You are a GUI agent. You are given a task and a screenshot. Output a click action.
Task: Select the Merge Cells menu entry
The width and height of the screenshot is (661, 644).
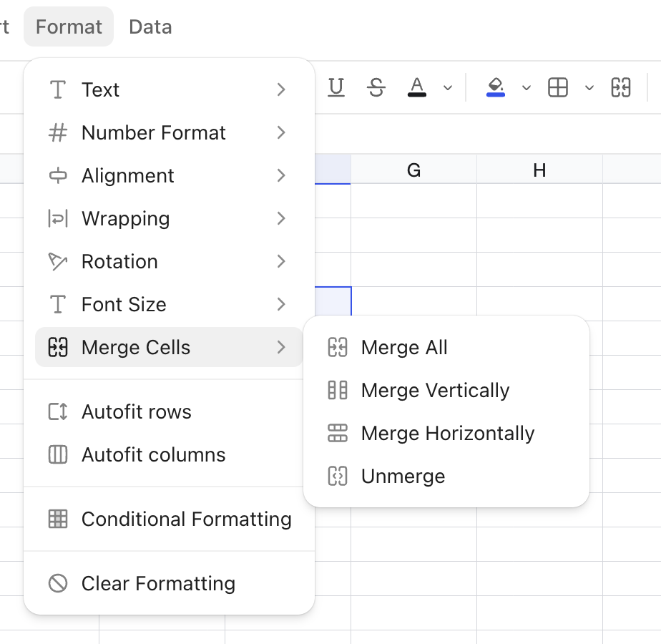pyautogui.click(x=169, y=347)
